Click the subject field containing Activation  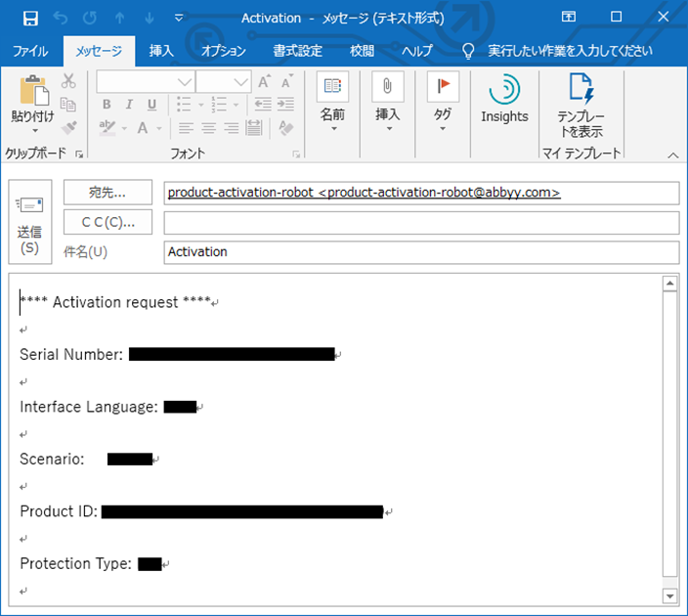[x=421, y=252]
